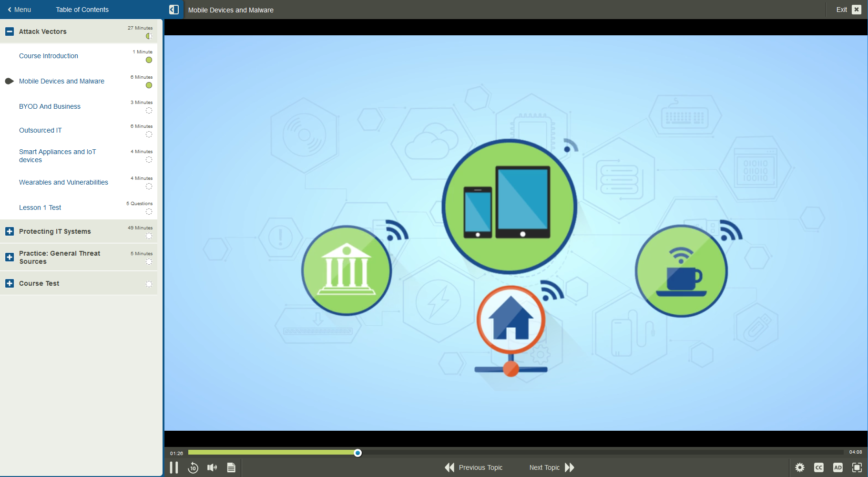Rewind the video 10 seconds
Screen dimensions: 868x477
[x=193, y=468]
